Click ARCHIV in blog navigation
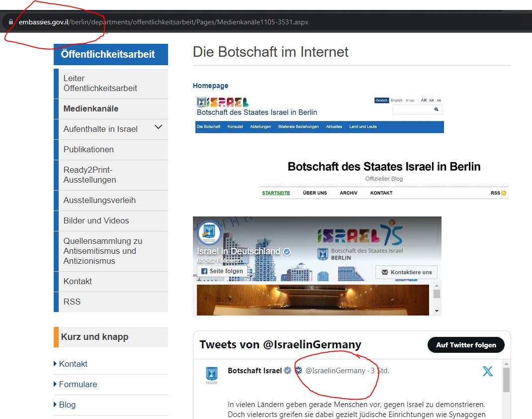532x419 pixels. [349, 193]
